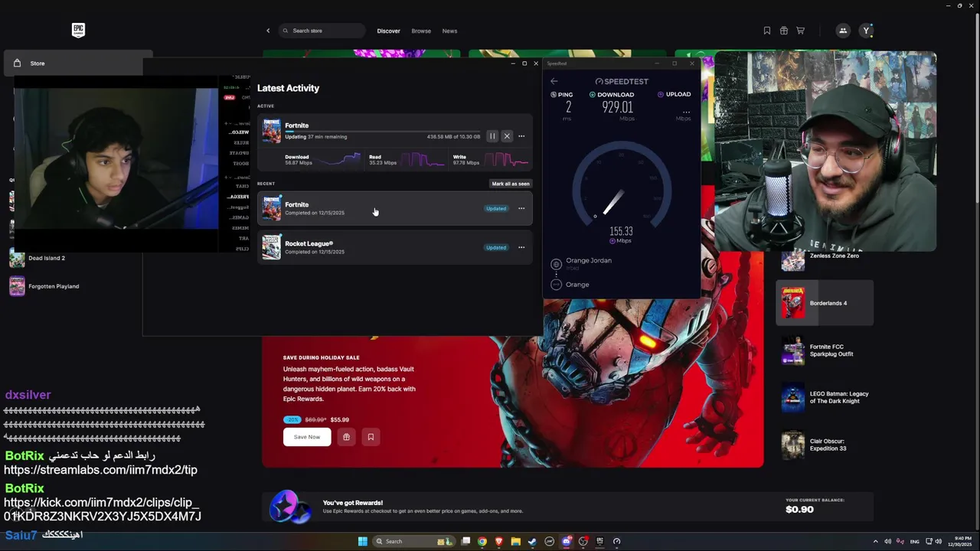Open the streamlabs tip link in chat

pos(100,470)
